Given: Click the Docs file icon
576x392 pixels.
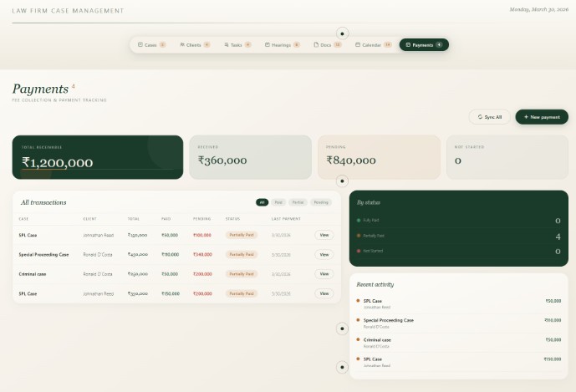Looking at the screenshot, I should tap(316, 44).
